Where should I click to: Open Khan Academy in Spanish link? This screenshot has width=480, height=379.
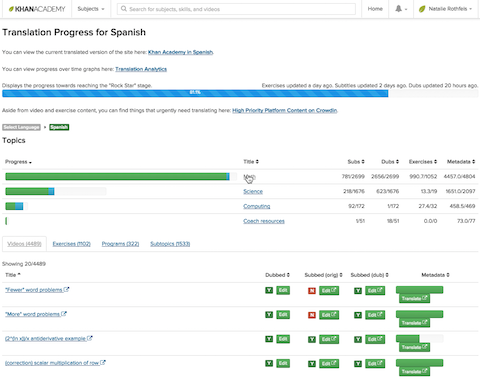click(180, 52)
